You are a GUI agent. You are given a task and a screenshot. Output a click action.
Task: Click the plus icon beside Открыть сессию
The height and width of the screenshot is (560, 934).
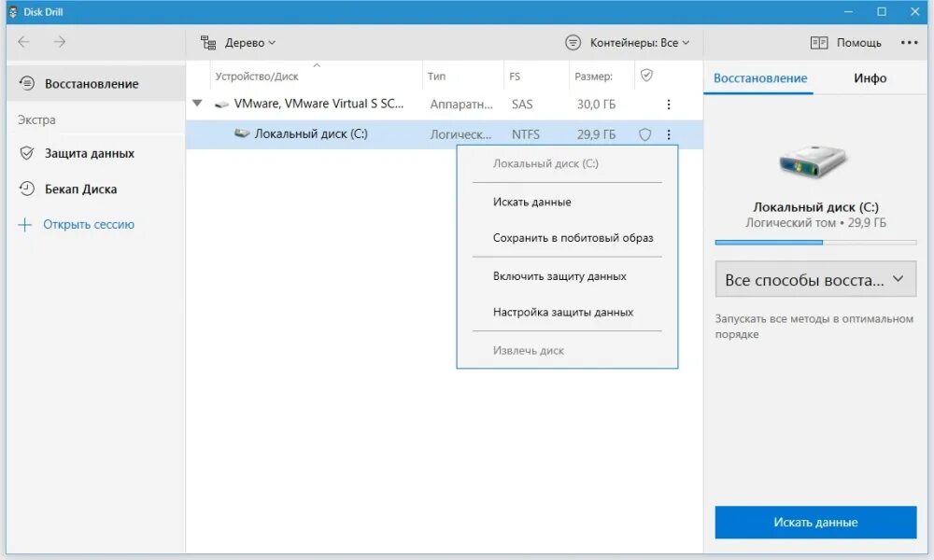click(24, 224)
